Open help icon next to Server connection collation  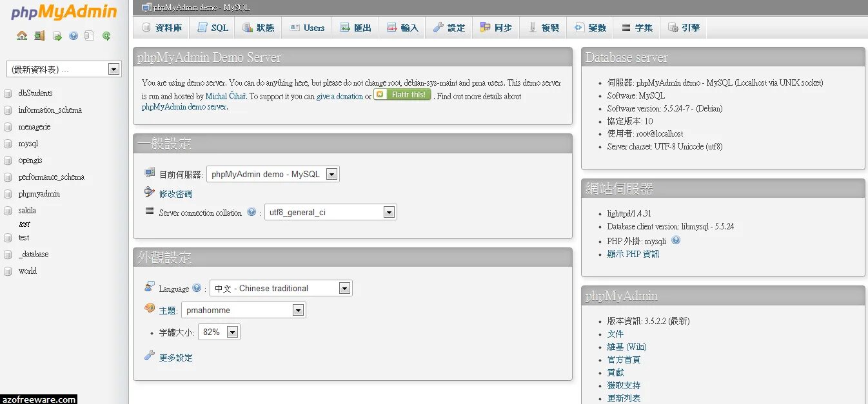click(252, 211)
